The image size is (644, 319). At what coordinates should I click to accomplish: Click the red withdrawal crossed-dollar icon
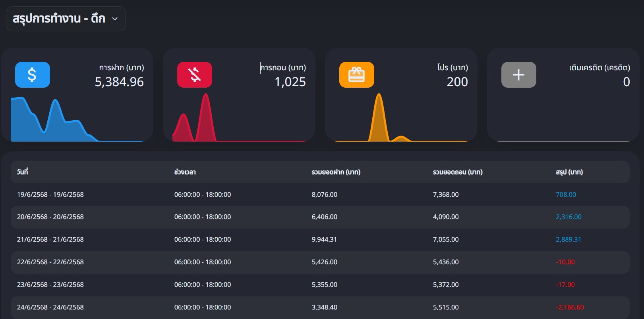tap(194, 75)
